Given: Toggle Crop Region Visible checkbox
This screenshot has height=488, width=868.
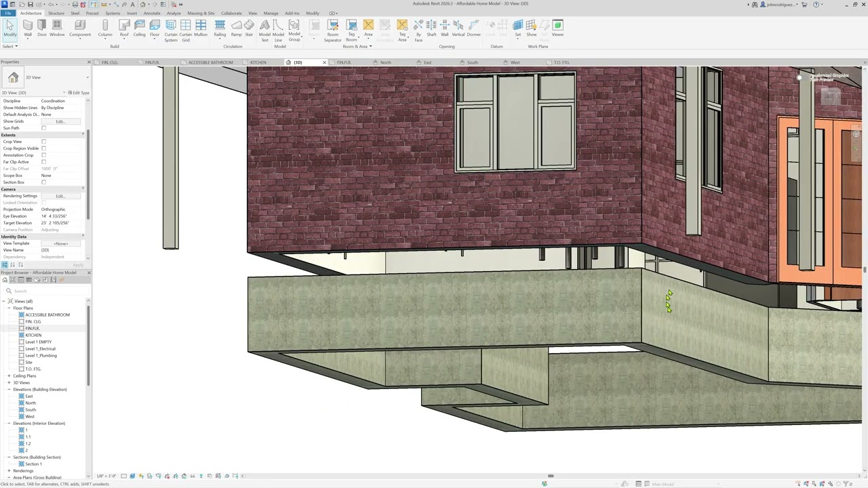Looking at the screenshot, I should coord(44,148).
